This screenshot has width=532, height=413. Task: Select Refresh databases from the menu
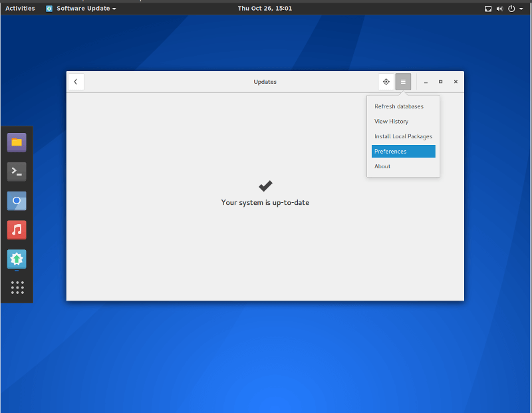399,106
